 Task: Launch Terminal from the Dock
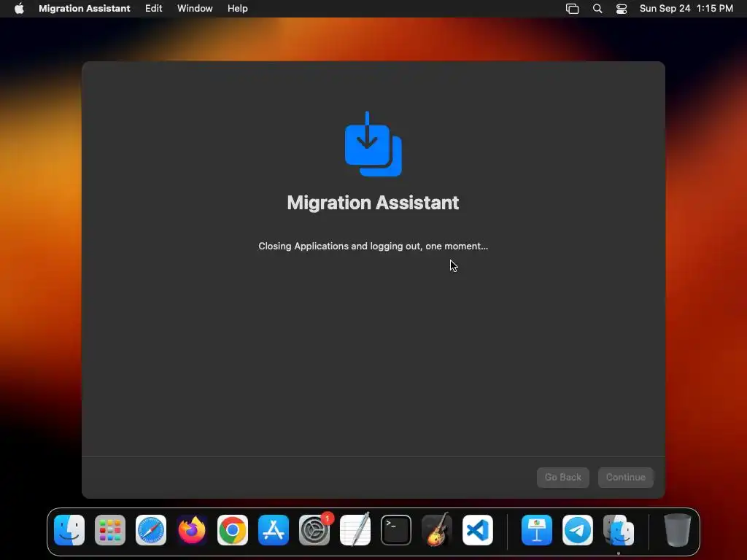[x=396, y=530]
